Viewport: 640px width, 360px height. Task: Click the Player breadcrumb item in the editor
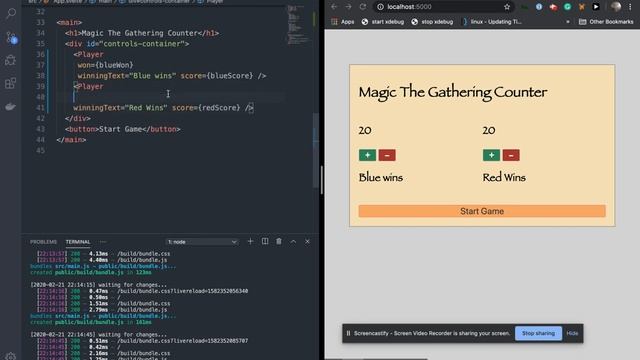tap(214, 2)
